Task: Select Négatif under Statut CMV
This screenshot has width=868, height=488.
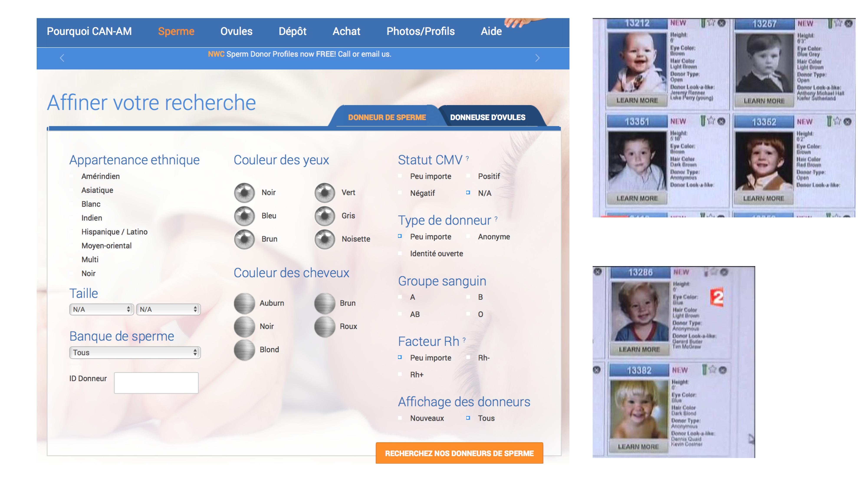Action: [400, 193]
